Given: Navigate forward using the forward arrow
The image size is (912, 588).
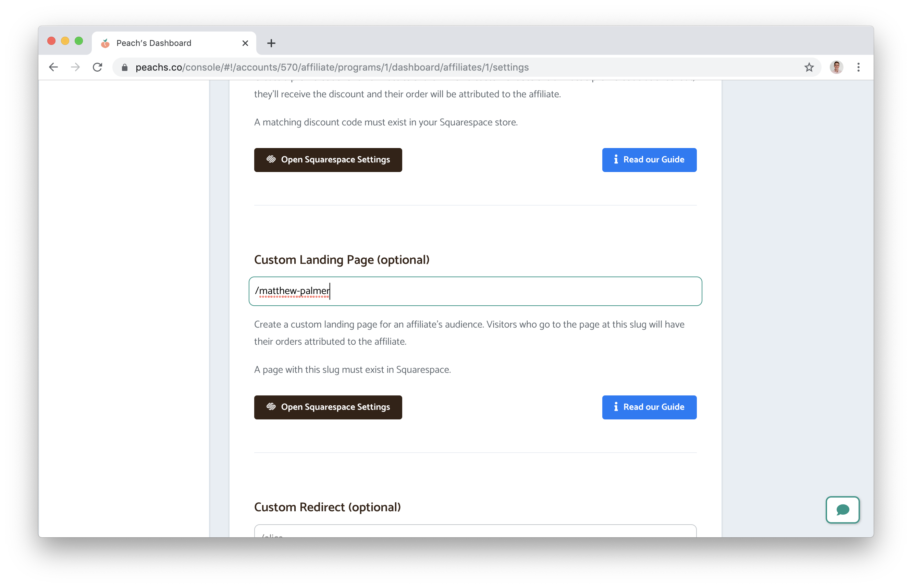Looking at the screenshot, I should point(75,67).
